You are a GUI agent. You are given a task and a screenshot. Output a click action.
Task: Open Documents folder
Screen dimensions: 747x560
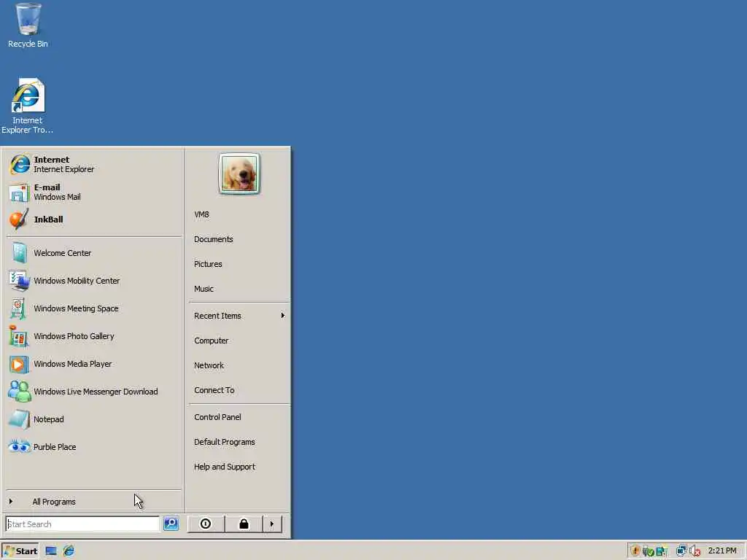pos(239,239)
